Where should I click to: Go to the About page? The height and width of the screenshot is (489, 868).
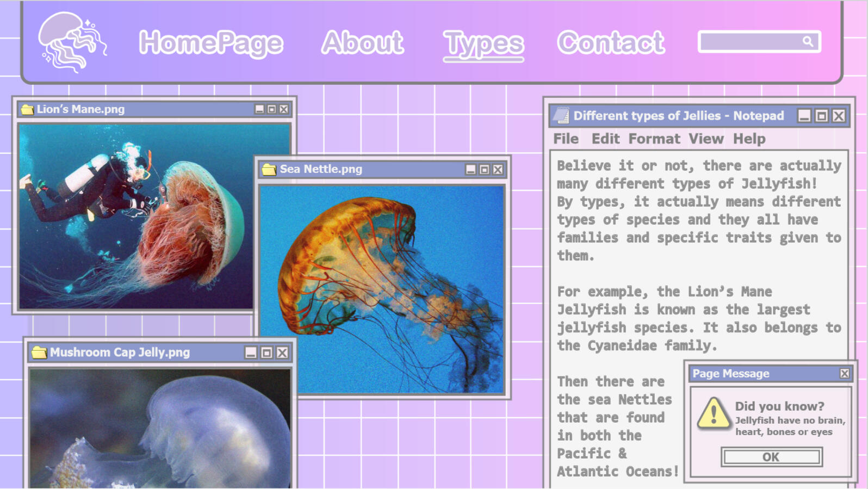(x=362, y=42)
